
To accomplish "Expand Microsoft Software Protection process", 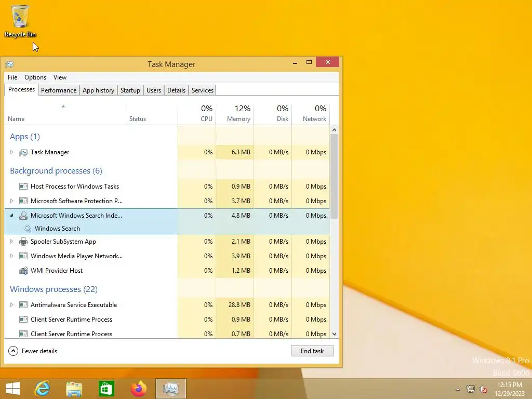I will click(x=11, y=201).
